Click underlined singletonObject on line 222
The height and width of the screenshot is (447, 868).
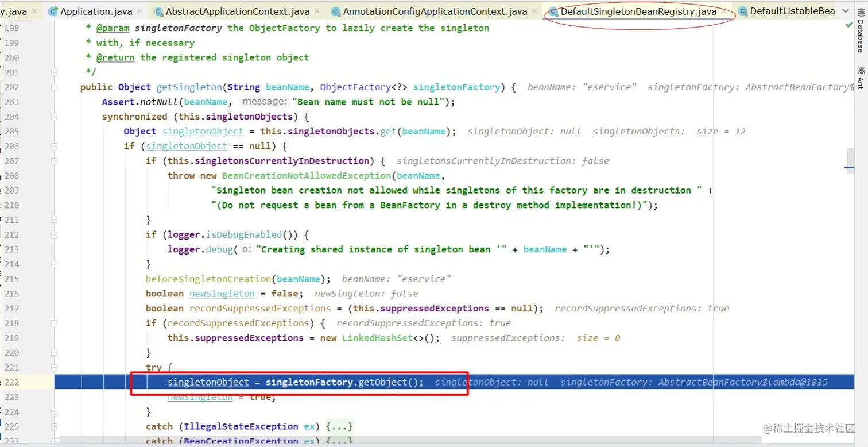tap(208, 382)
